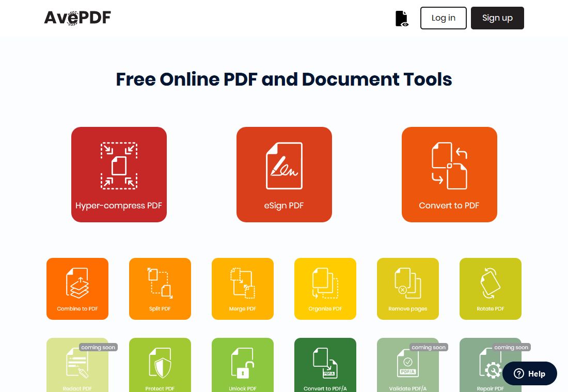Screen dimensions: 568x392
Task: Open the Combine to PDF tool
Action: (77, 289)
